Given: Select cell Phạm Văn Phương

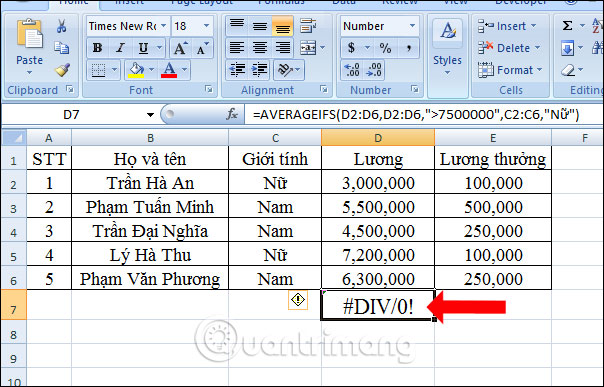Looking at the screenshot, I should click(x=150, y=278).
